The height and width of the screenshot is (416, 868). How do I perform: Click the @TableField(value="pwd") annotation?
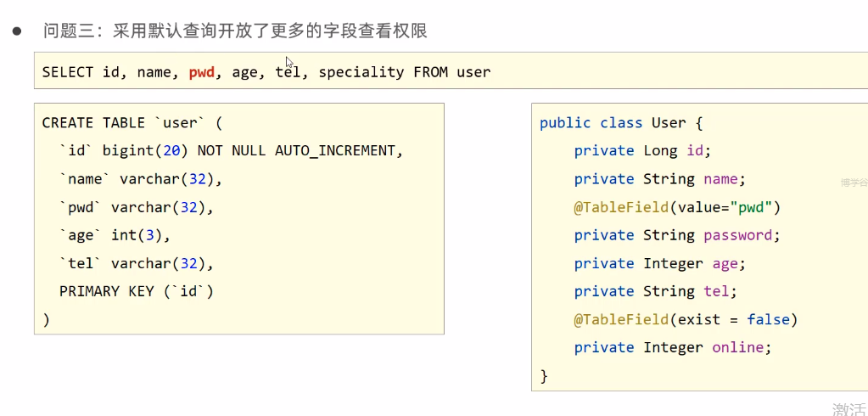[676, 207]
